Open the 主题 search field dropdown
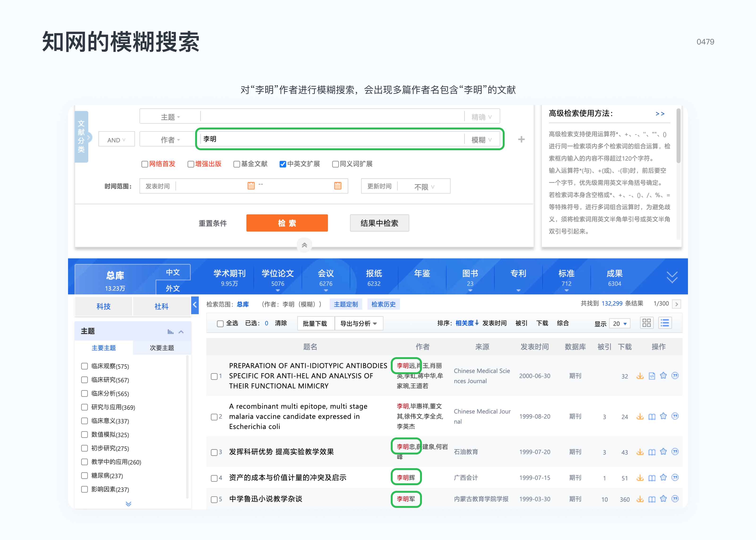The width and height of the screenshot is (756, 540). tap(170, 117)
